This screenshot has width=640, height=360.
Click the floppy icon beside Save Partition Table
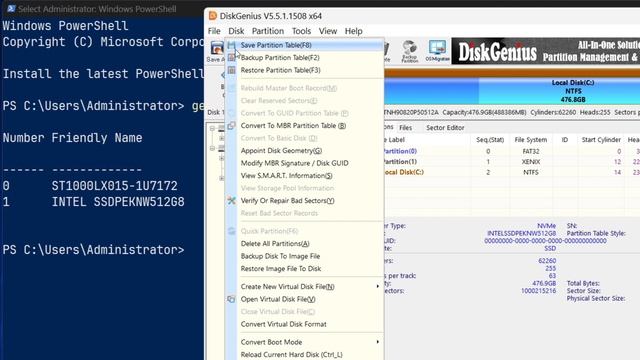click(x=231, y=45)
